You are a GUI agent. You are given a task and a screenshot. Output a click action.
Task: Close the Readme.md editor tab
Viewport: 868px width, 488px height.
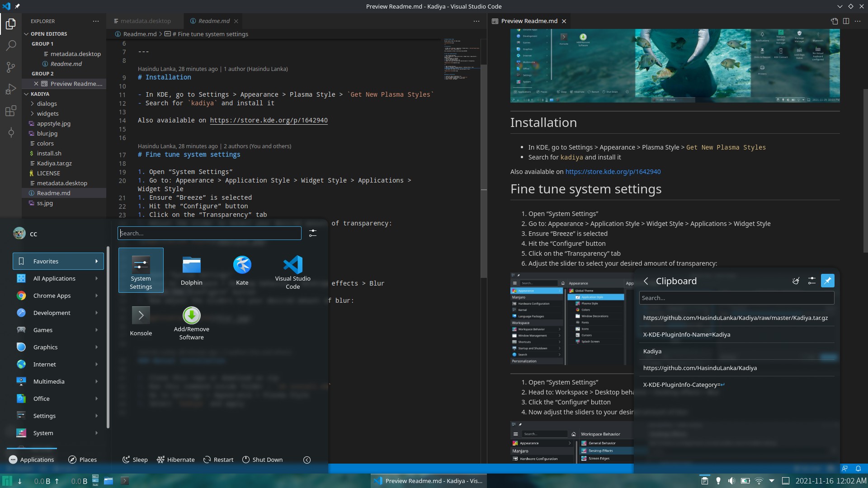pyautogui.click(x=236, y=21)
